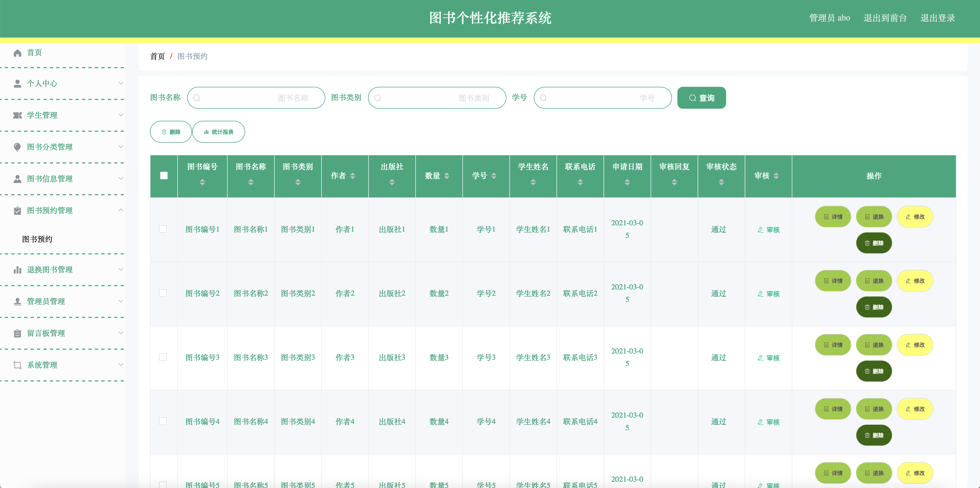Click 详情 button for 图书编号1 row
Image resolution: width=980 pixels, height=488 pixels.
(833, 217)
